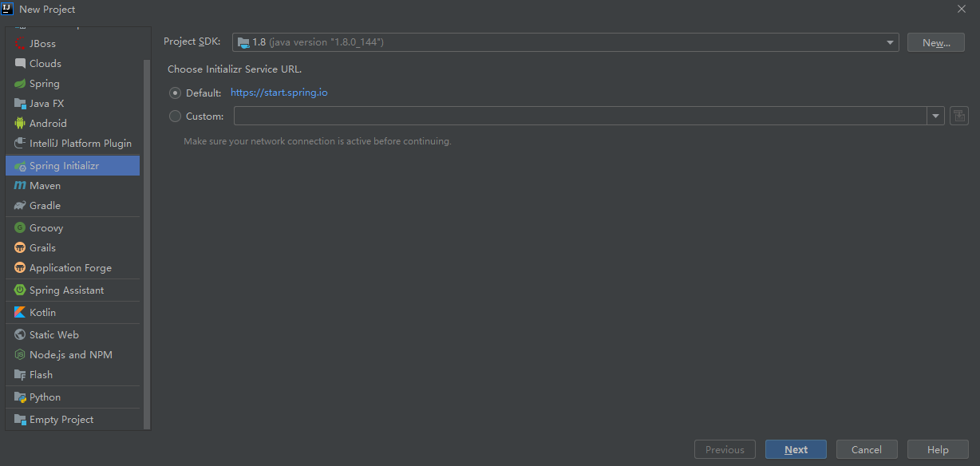This screenshot has height=466, width=980.
Task: Click the network connection hint text
Action: [318, 141]
